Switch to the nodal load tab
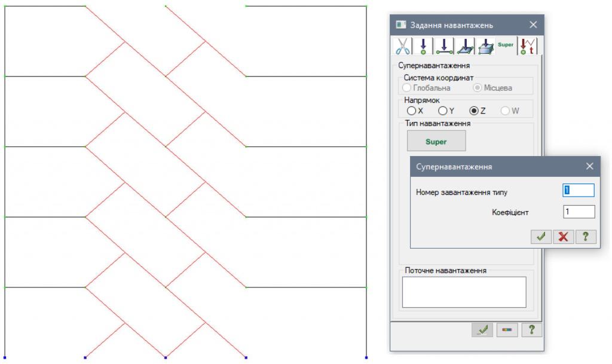This screenshot has width=612, height=364. [424, 46]
